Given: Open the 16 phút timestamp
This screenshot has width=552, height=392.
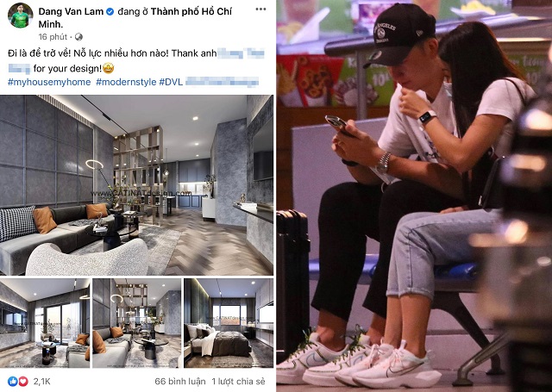Looking at the screenshot, I should point(53,36).
